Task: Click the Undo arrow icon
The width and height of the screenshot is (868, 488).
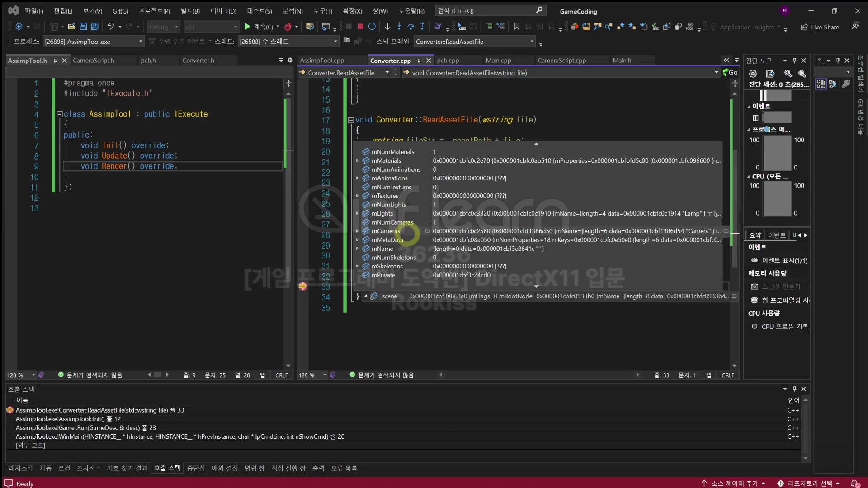Action: (x=110, y=27)
